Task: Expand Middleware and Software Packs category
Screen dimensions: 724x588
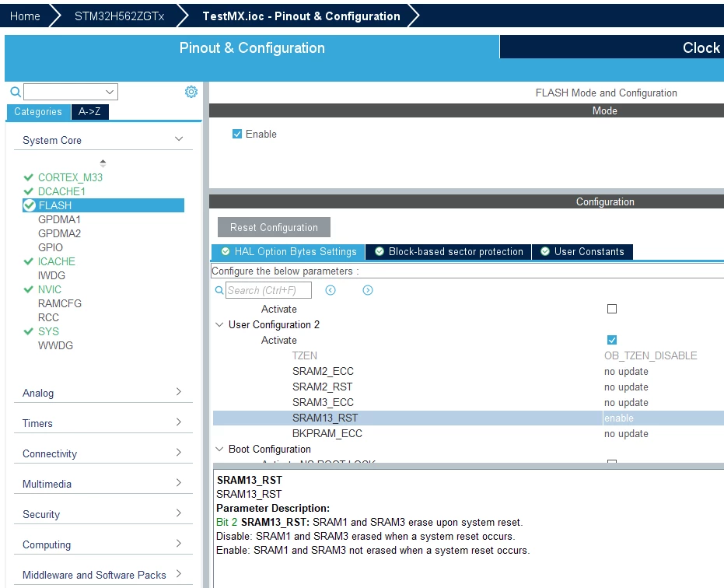Action: tap(179, 574)
